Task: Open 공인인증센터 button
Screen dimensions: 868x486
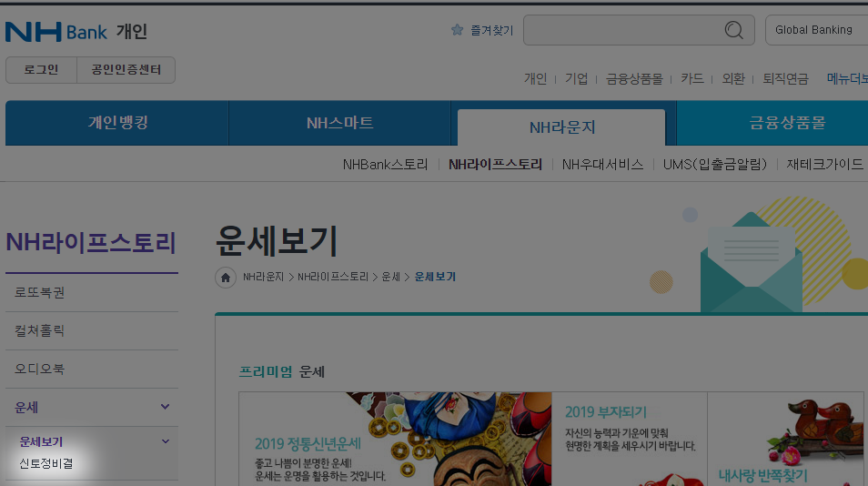Action: point(126,70)
